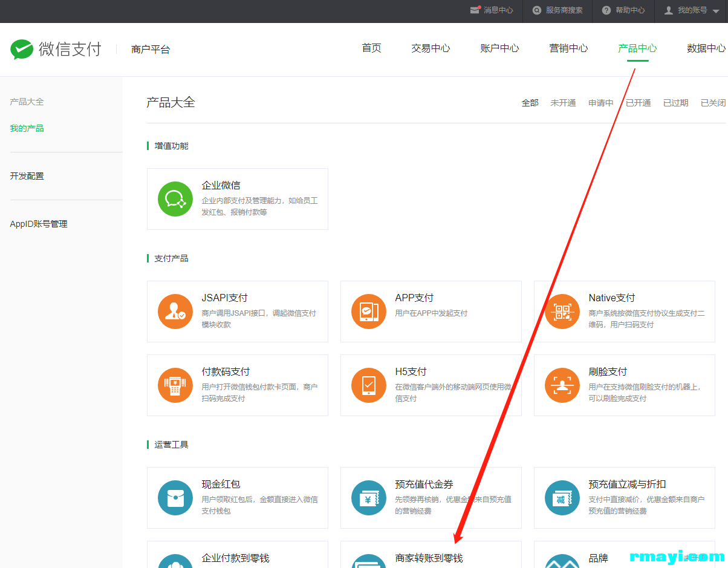Filter products by 已开通

[639, 103]
